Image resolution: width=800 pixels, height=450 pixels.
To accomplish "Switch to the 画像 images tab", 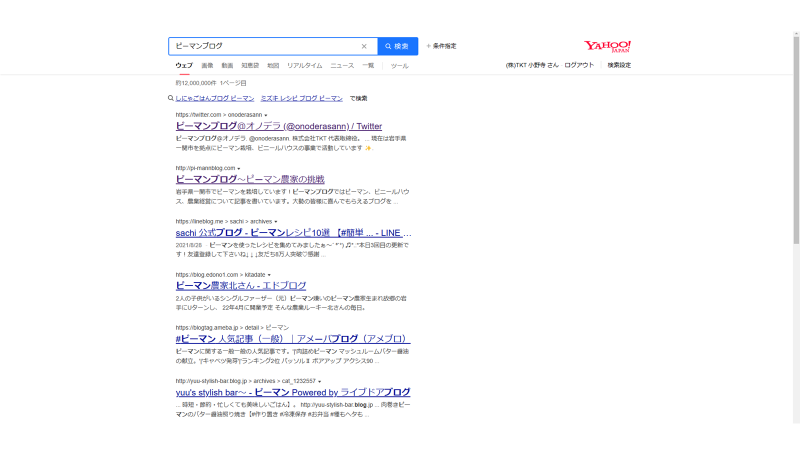I will click(x=207, y=65).
